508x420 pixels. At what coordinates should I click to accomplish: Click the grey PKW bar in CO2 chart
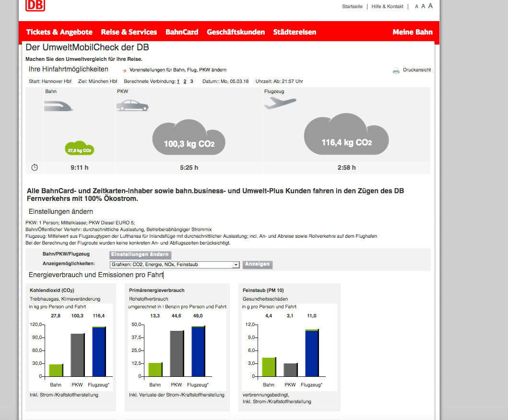pyautogui.click(x=78, y=355)
